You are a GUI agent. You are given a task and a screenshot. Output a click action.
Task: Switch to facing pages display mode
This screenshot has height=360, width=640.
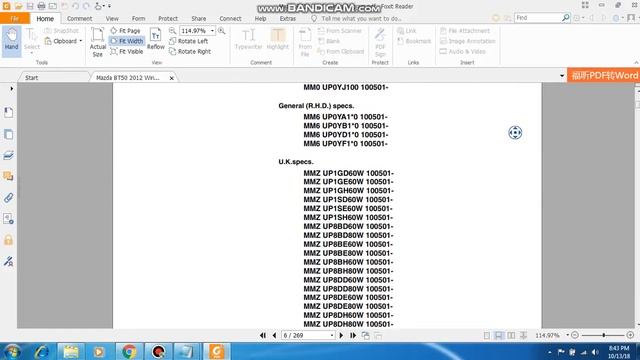tap(511, 336)
